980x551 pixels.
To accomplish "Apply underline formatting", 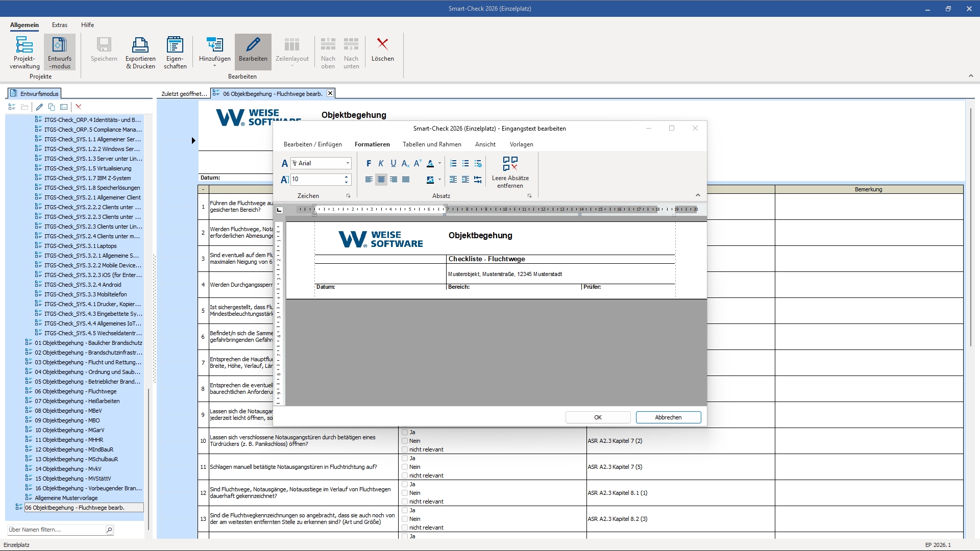I will click(393, 163).
